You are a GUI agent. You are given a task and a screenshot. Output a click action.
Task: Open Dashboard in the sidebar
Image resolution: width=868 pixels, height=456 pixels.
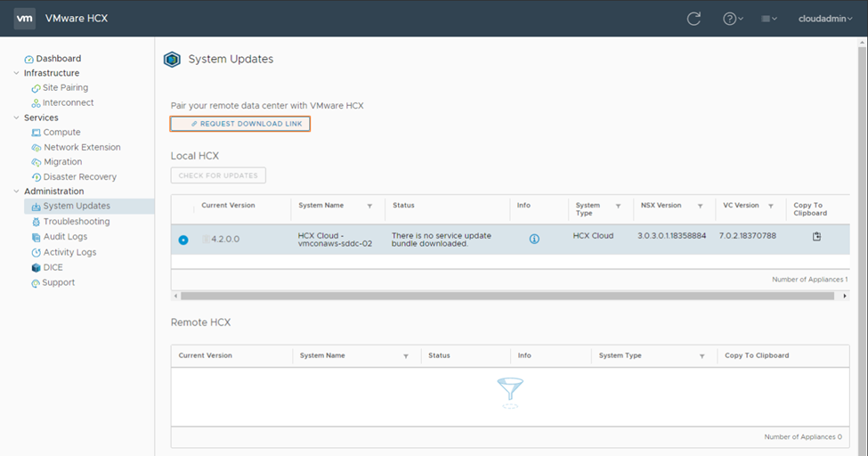[x=59, y=59]
